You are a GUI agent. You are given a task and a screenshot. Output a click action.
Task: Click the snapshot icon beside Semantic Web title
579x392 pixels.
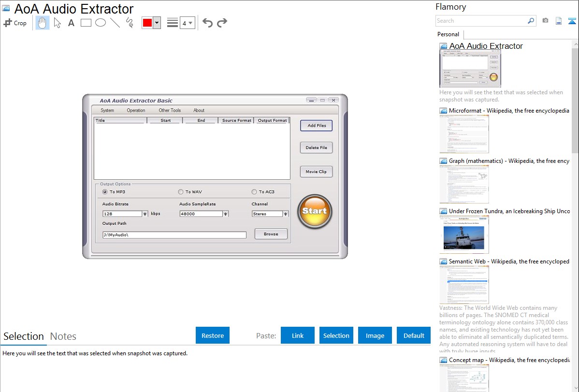[x=443, y=261]
